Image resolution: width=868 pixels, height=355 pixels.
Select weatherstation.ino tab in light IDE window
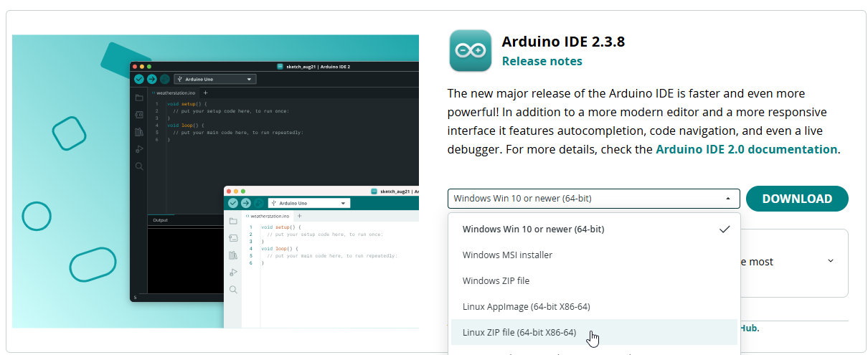267,216
